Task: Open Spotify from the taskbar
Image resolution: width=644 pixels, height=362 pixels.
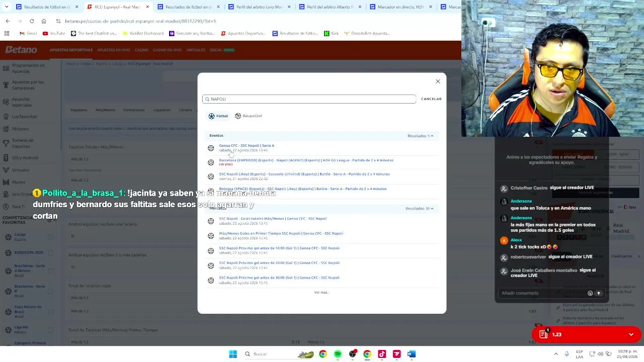Action: (x=338, y=354)
